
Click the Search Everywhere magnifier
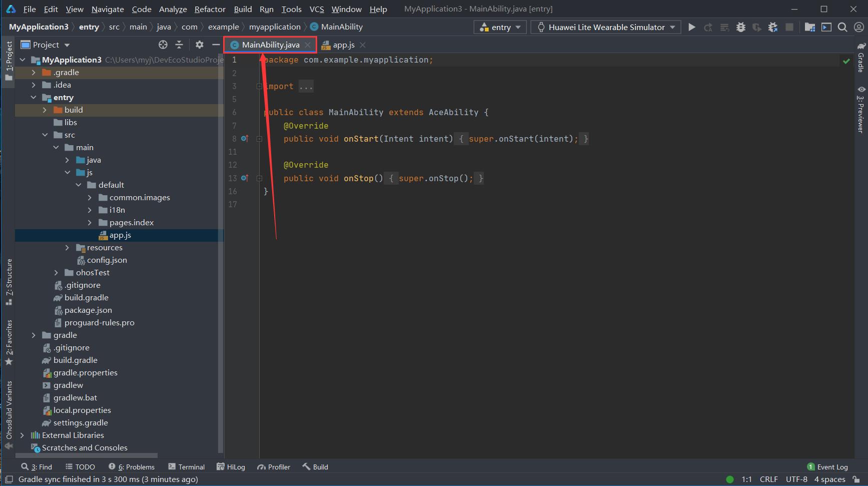pos(842,27)
